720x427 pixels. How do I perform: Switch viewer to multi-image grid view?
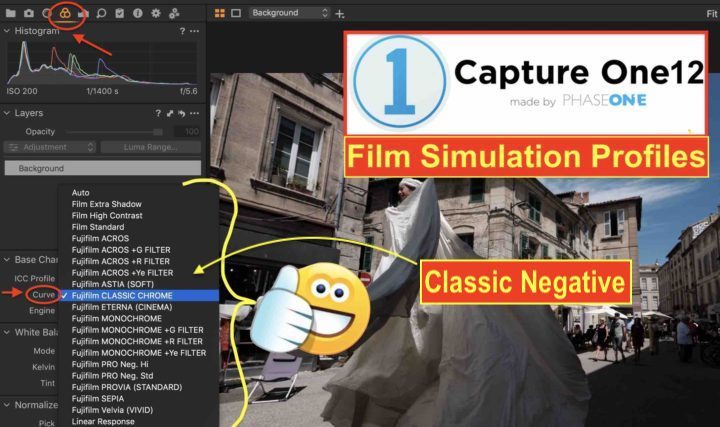(x=220, y=13)
